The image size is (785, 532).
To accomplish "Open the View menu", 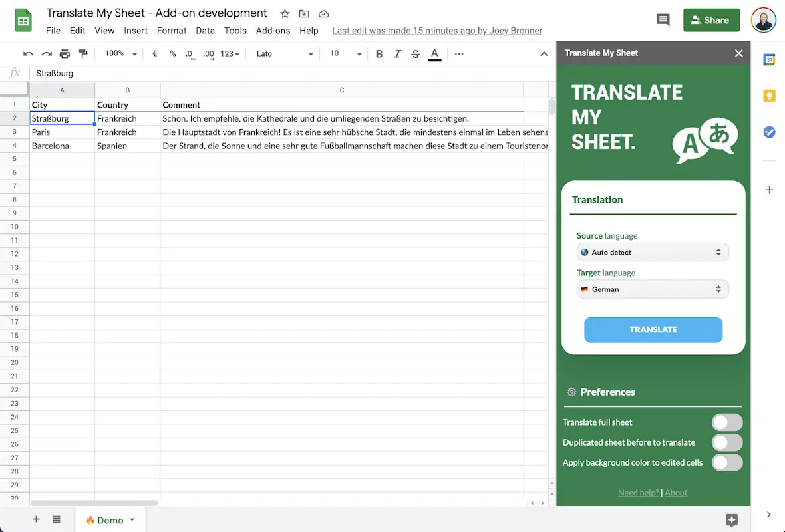I will (x=104, y=31).
